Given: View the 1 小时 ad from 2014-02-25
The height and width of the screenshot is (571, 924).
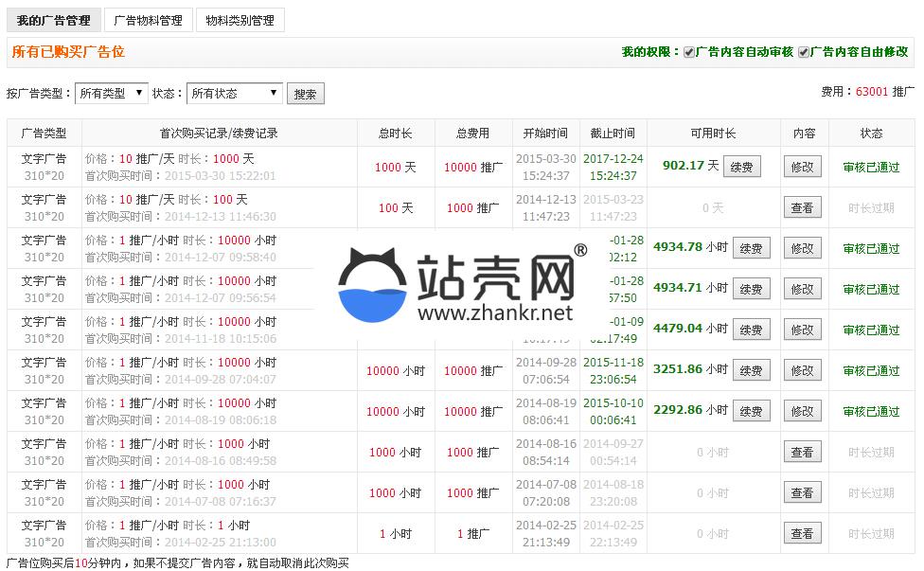Looking at the screenshot, I should point(802,534).
